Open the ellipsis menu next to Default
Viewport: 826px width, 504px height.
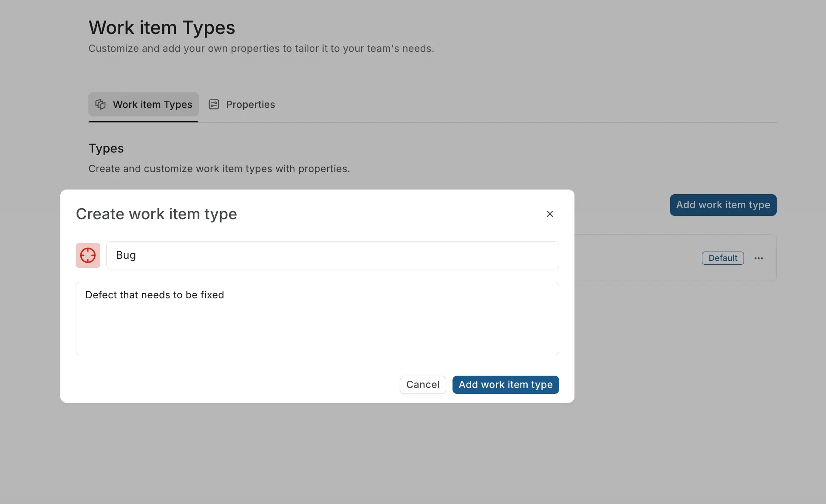pyautogui.click(x=759, y=258)
